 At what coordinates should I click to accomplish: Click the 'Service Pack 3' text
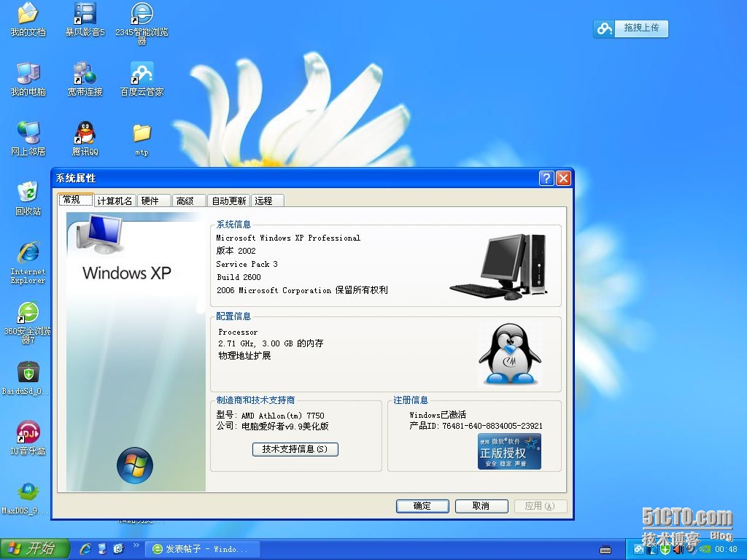click(247, 264)
